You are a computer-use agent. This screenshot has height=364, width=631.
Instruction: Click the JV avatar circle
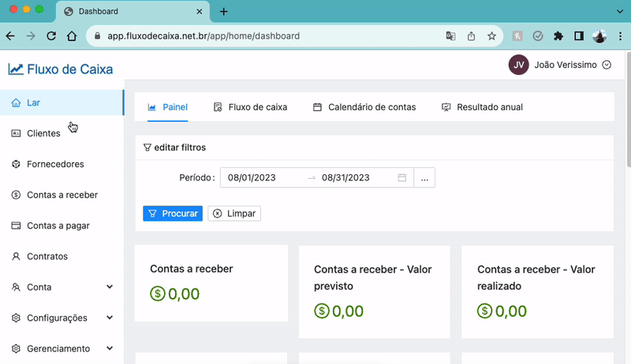coord(519,65)
